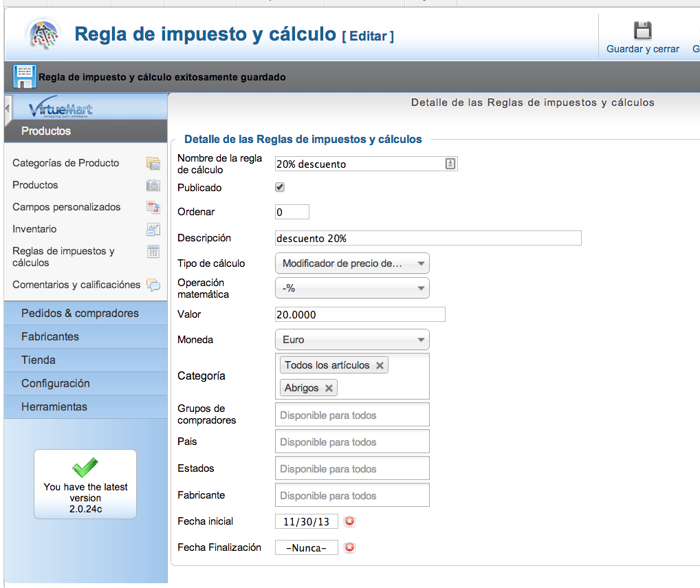Screen dimensions: 700x588
Task: Open the Tipo de cálculo dropdown
Action: [352, 263]
